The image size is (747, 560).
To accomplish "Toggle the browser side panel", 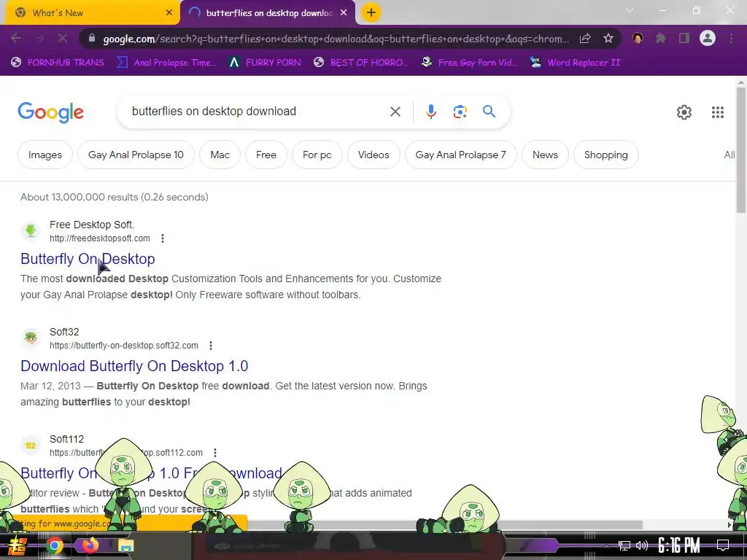I will [684, 38].
